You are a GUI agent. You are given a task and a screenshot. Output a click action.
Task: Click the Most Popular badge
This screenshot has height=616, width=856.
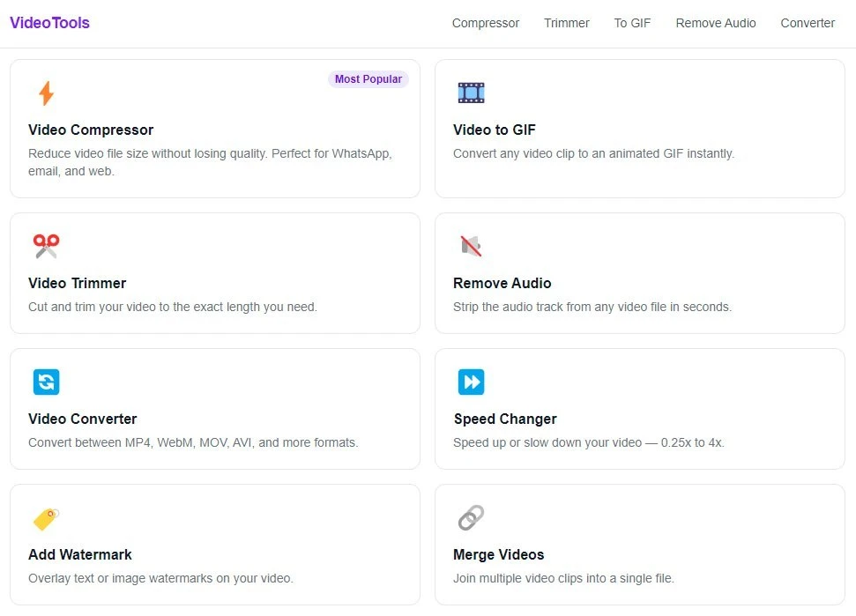(368, 79)
